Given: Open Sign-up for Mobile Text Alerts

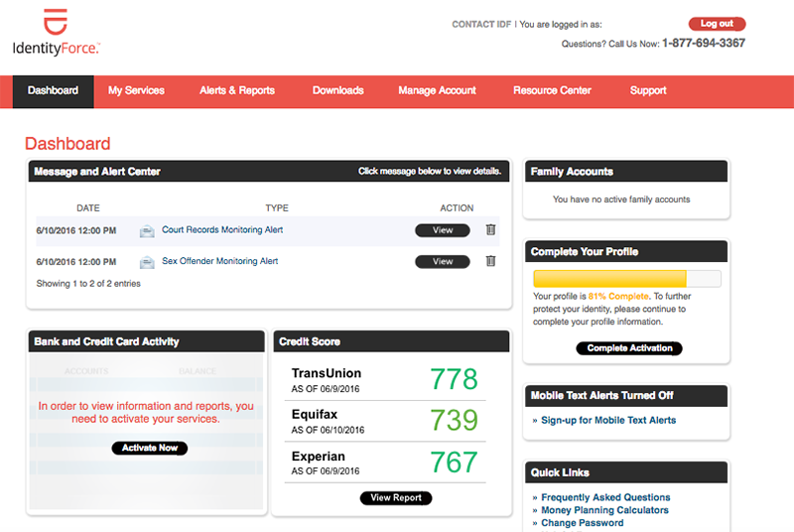Looking at the screenshot, I should (608, 420).
